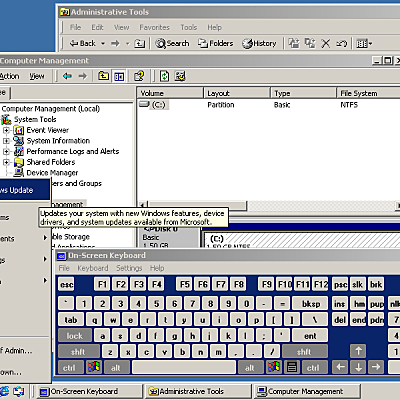400x400 pixels.
Task: Expand the System Information node
Action: click(6, 141)
